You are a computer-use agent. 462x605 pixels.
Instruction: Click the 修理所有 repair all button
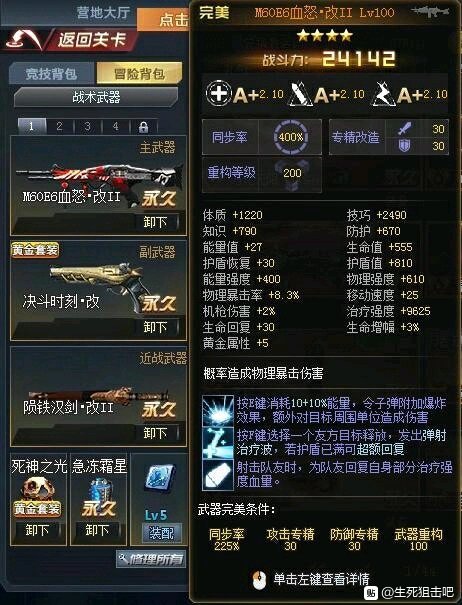click(x=151, y=559)
